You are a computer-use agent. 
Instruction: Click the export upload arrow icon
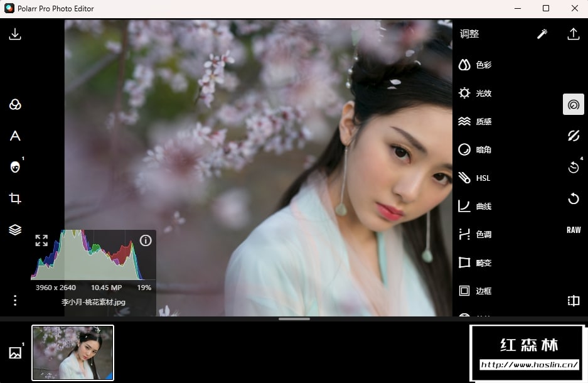(574, 34)
